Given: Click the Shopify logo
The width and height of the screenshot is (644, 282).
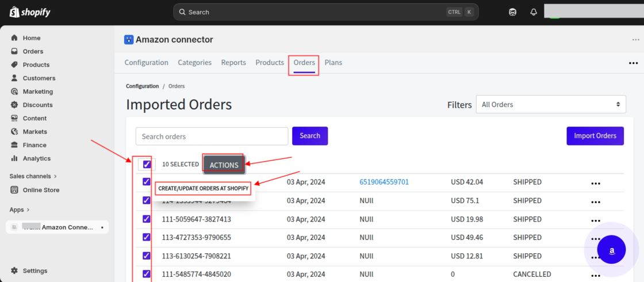Looking at the screenshot, I should tap(29, 12).
